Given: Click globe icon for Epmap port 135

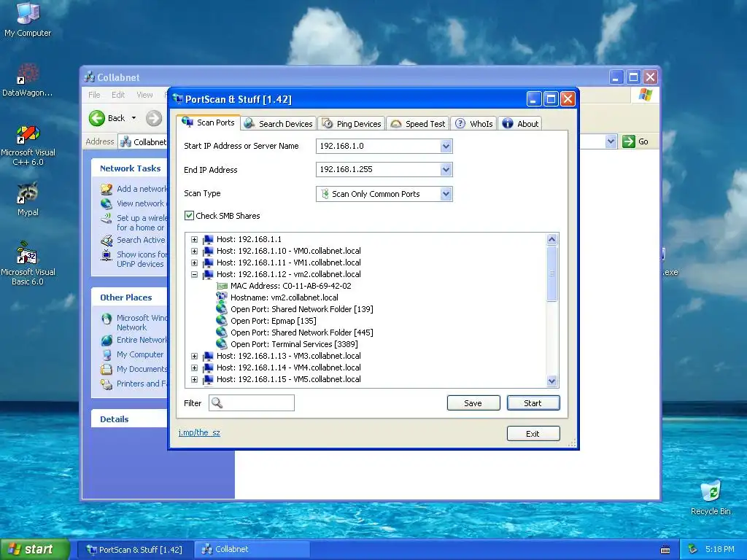Looking at the screenshot, I should pos(222,321).
